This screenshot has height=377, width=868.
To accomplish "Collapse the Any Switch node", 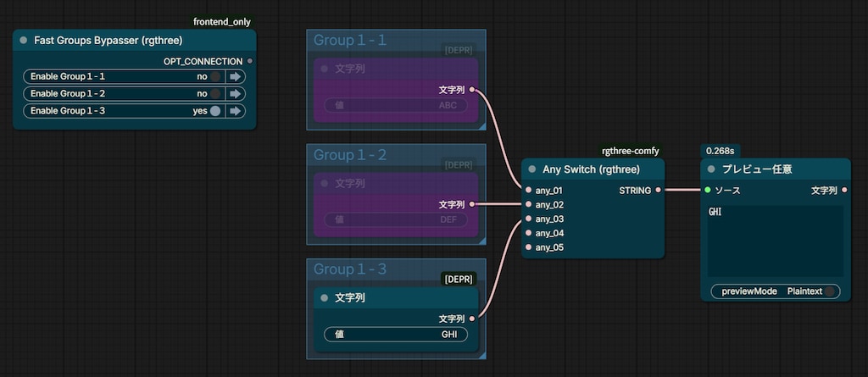I will click(x=532, y=169).
